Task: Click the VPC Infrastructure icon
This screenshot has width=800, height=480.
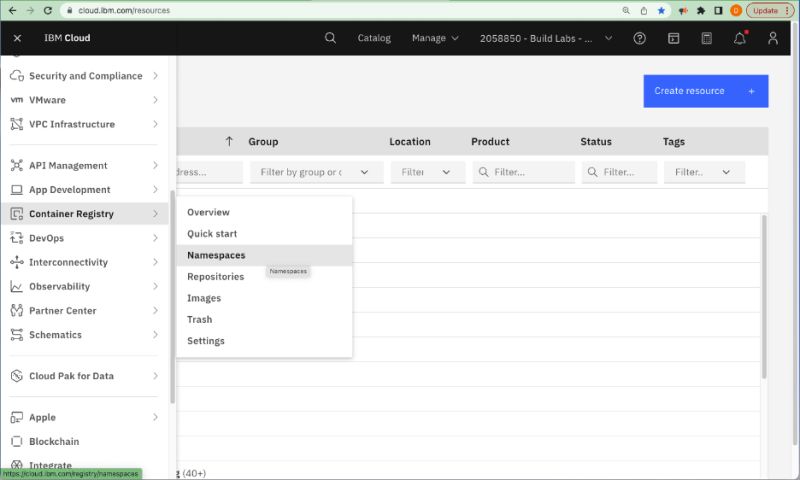Action: click(x=17, y=124)
